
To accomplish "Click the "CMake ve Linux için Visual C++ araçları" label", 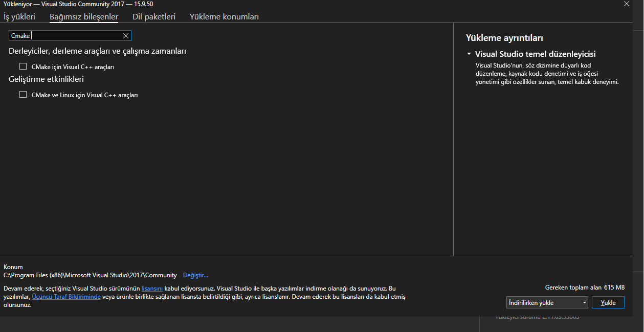I will click(x=84, y=95).
